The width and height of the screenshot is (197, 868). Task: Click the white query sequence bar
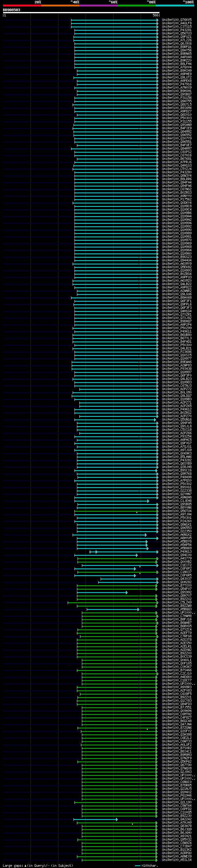pyautogui.click(x=81, y=13)
